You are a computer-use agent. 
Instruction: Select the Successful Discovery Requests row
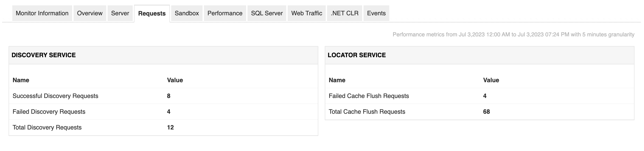coord(55,96)
